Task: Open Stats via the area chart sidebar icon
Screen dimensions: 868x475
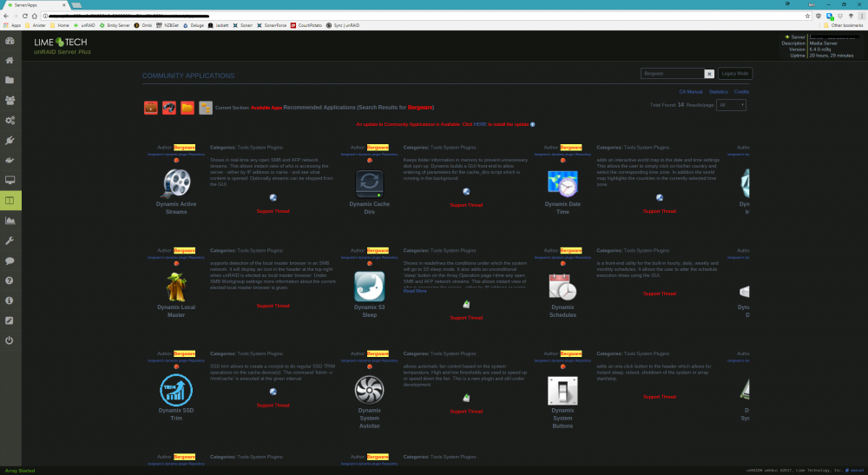Action: [10, 221]
